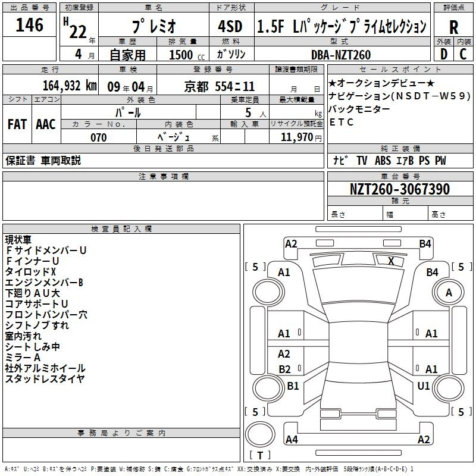Click the note 室内汚れ

click(x=23, y=336)
